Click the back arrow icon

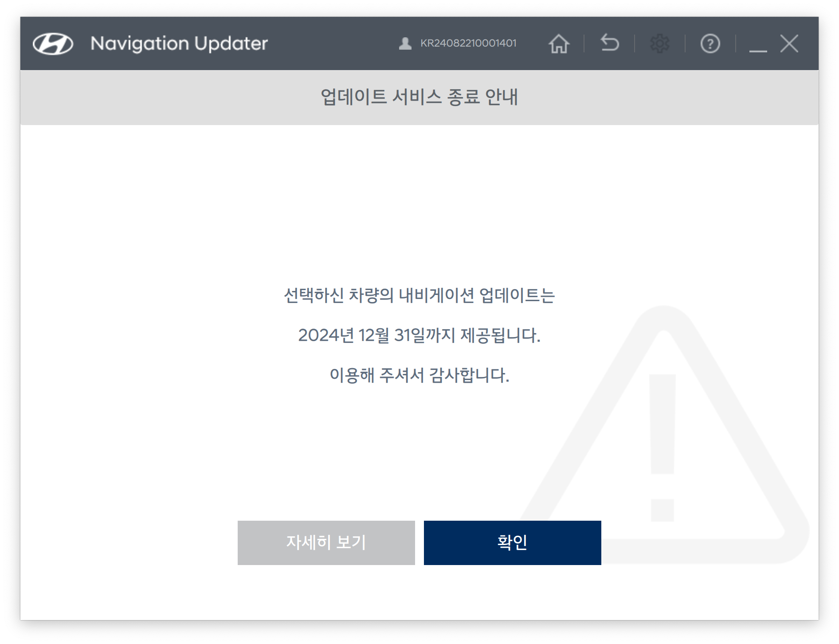[610, 43]
